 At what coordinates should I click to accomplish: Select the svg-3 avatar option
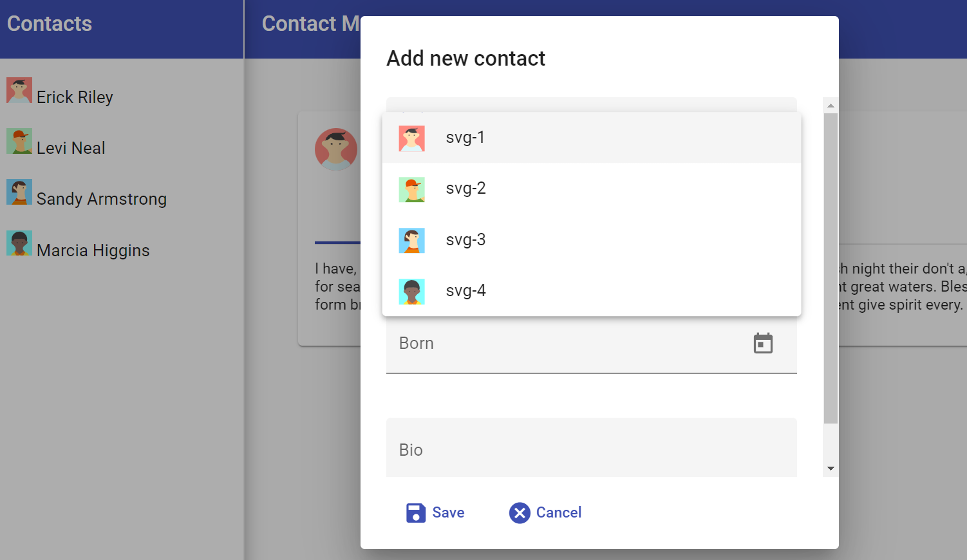(x=465, y=239)
